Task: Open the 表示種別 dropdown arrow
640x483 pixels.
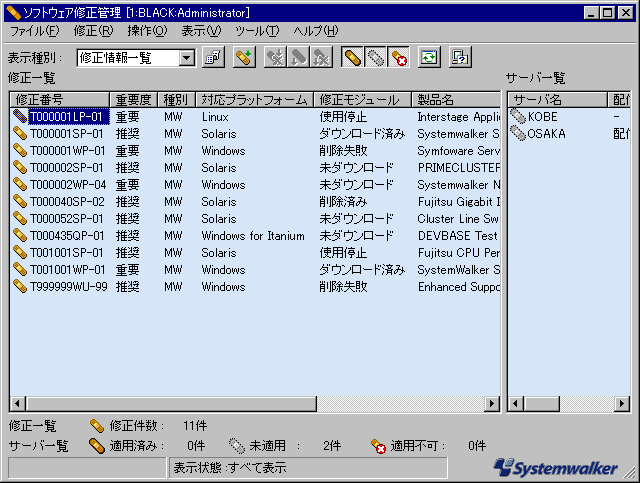Action: click(187, 58)
